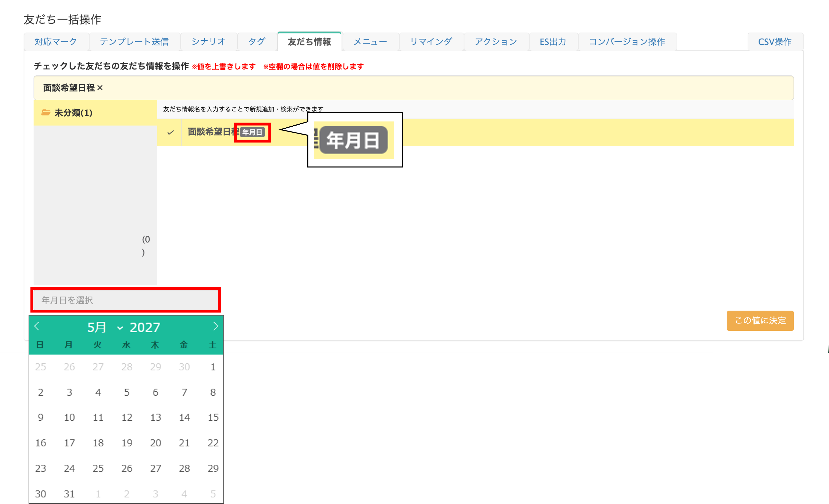Switch to the 対応マーク tab
Image resolution: width=829 pixels, height=504 pixels.
click(x=56, y=42)
